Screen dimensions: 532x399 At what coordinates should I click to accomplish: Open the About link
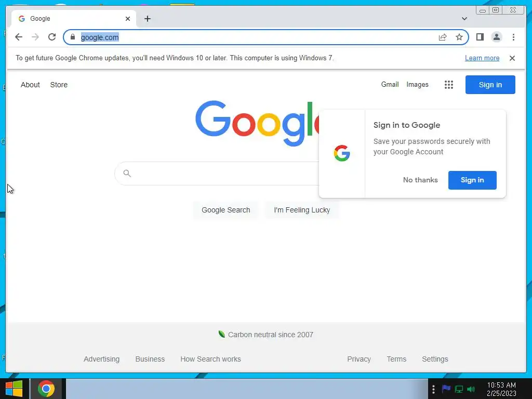[30, 85]
